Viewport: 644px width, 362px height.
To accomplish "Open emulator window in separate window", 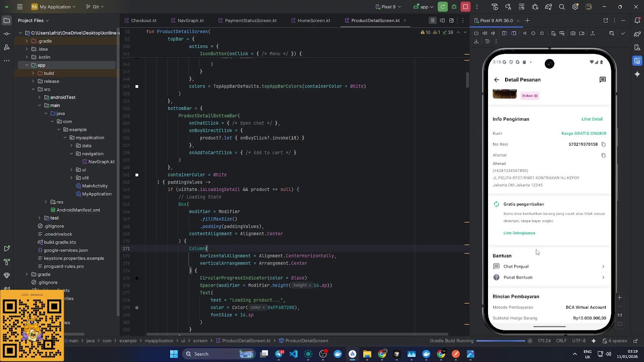I will coord(606,21).
